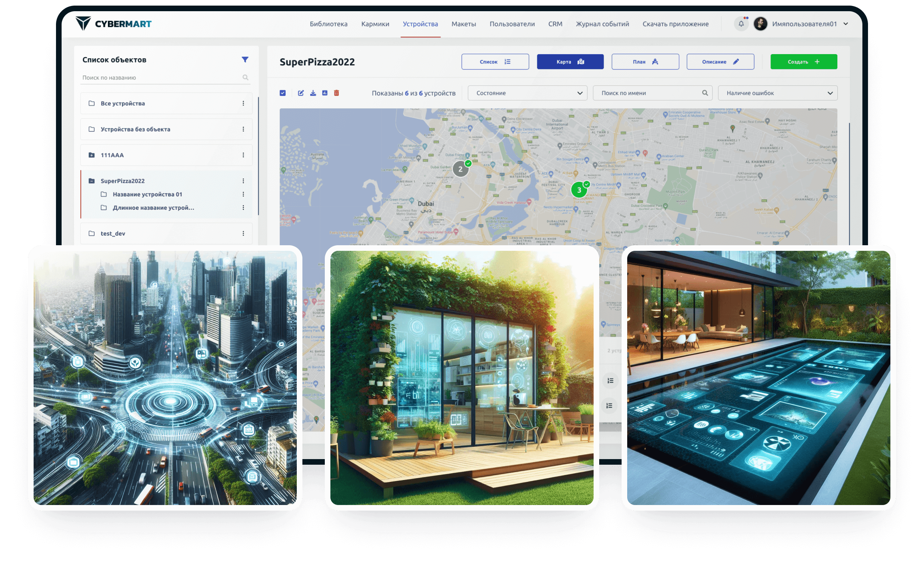Click the object list vertical scrollbar
Image resolution: width=924 pixels, height=561 pixels.
[258, 156]
